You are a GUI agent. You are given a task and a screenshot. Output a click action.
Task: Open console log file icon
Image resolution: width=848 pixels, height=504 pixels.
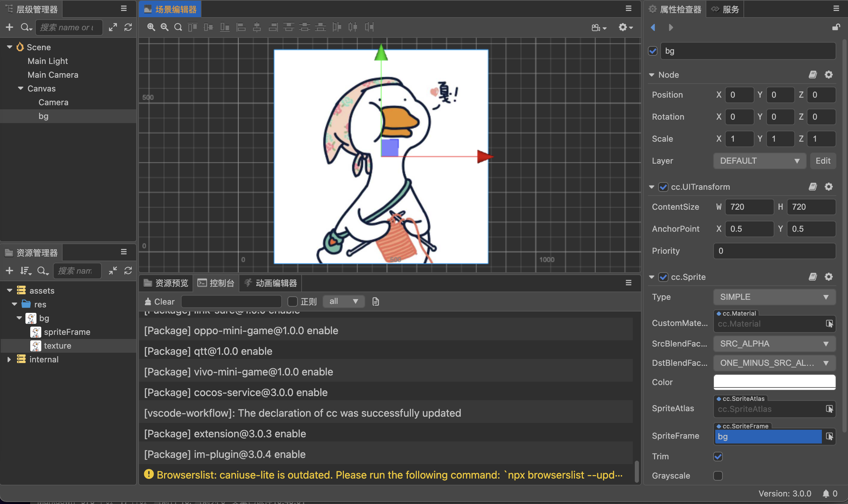tap(376, 302)
